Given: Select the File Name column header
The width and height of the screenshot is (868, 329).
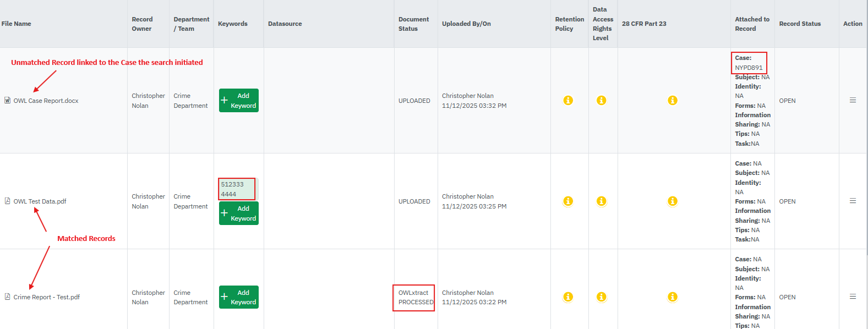Looking at the screenshot, I should coord(17,24).
